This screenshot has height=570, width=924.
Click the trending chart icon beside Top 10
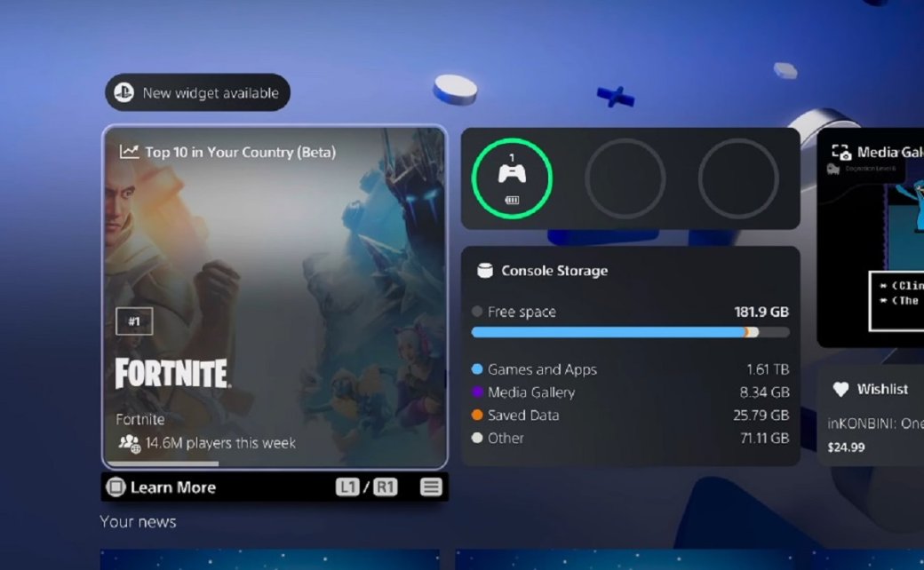click(129, 152)
